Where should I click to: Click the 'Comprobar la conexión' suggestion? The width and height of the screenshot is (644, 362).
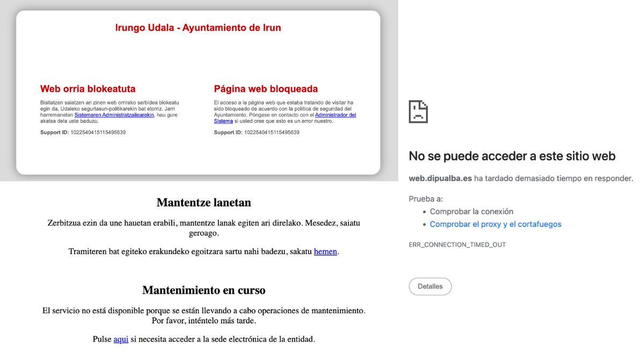(471, 211)
